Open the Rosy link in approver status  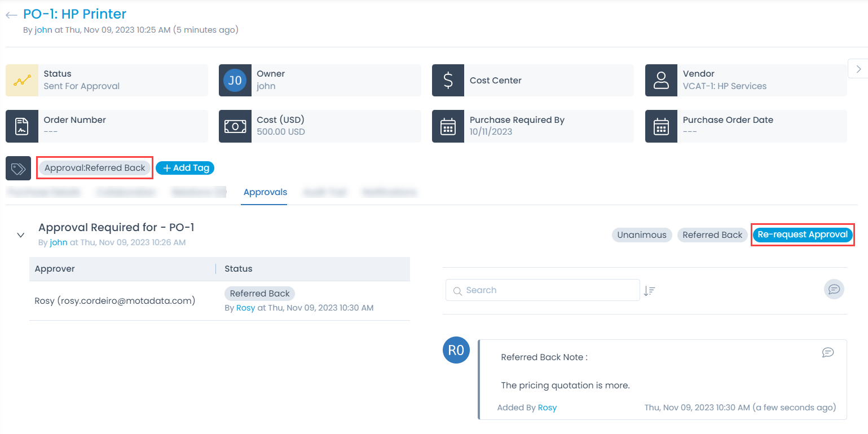245,308
